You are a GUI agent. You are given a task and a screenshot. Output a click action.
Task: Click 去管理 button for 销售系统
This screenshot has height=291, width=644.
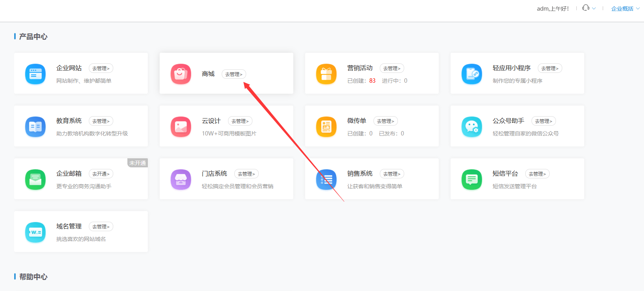[x=392, y=174]
